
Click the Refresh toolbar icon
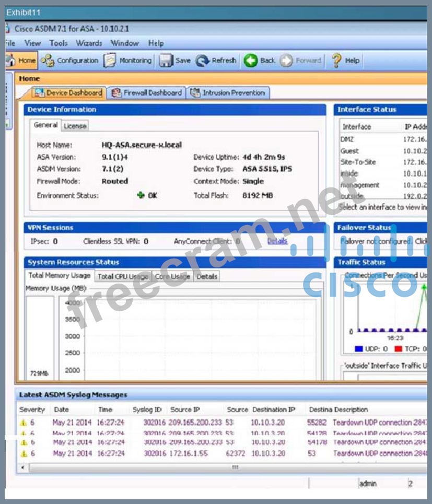(203, 61)
